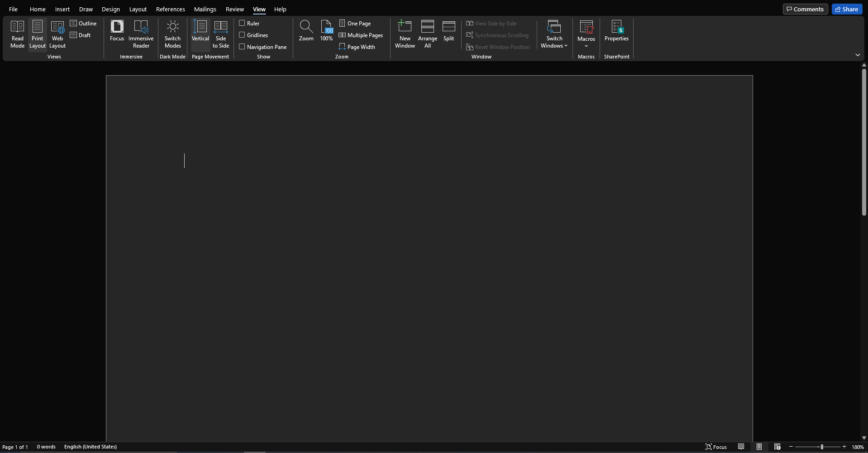Split the document window

[x=448, y=30]
